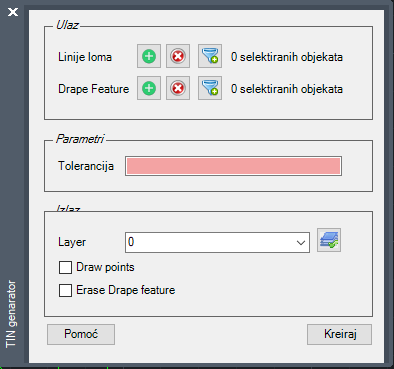Add objects to Linije loma selection

click(149, 56)
